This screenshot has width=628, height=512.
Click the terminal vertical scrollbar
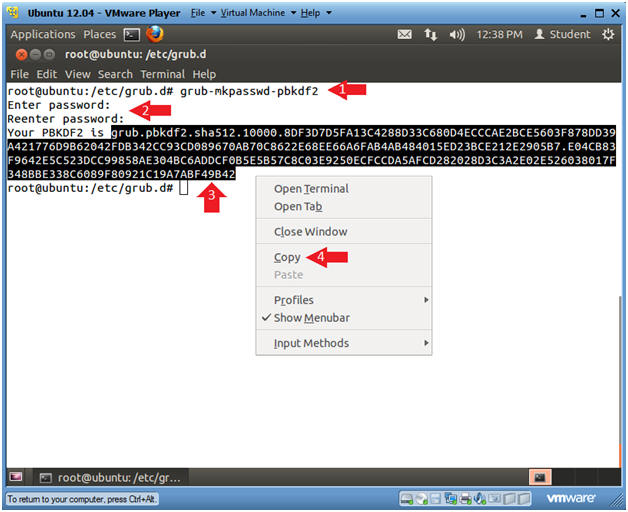click(x=620, y=381)
